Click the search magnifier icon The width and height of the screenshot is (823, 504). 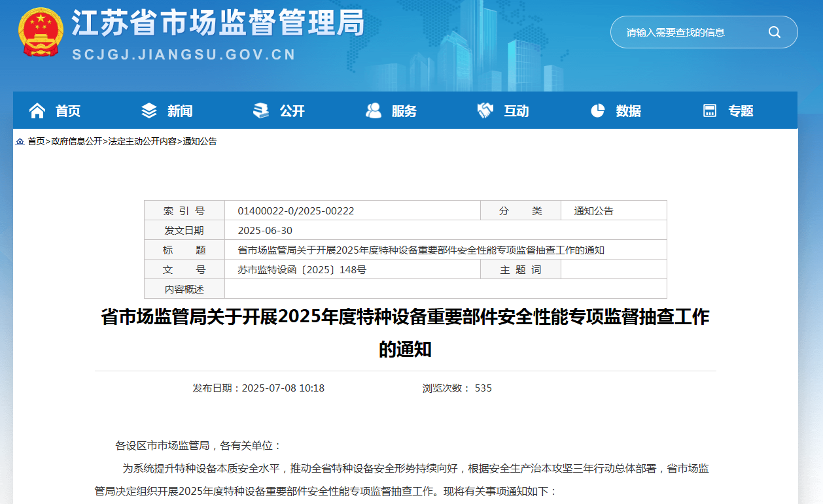click(774, 32)
